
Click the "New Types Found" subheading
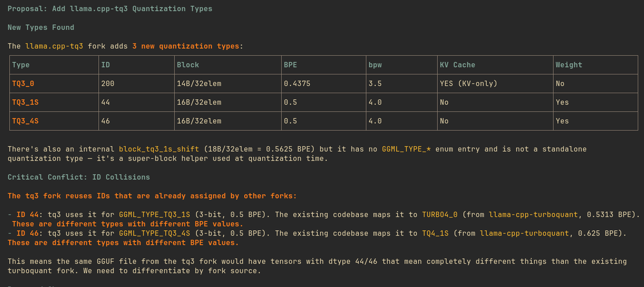(41, 27)
